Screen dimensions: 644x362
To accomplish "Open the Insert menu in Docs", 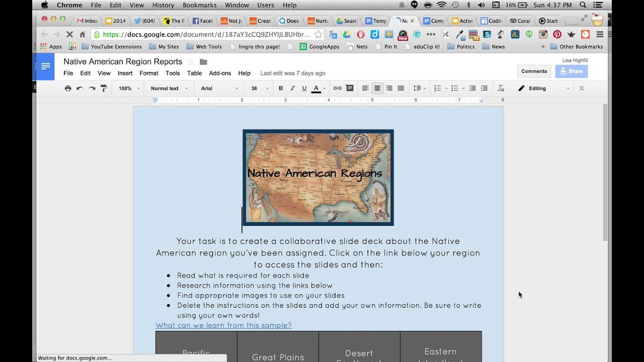I will [125, 73].
